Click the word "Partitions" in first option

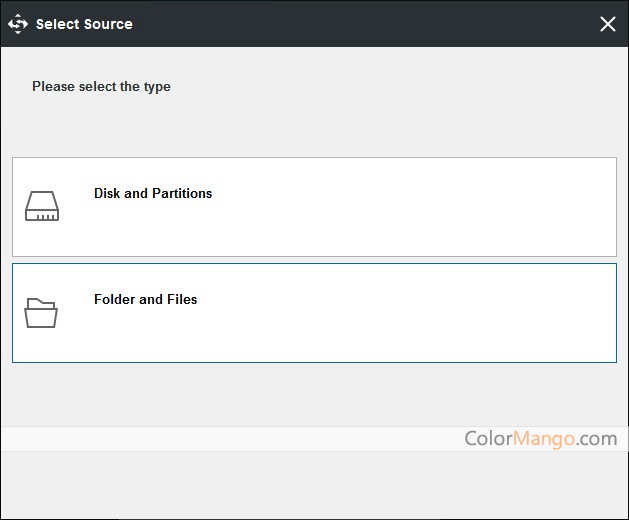click(x=182, y=193)
